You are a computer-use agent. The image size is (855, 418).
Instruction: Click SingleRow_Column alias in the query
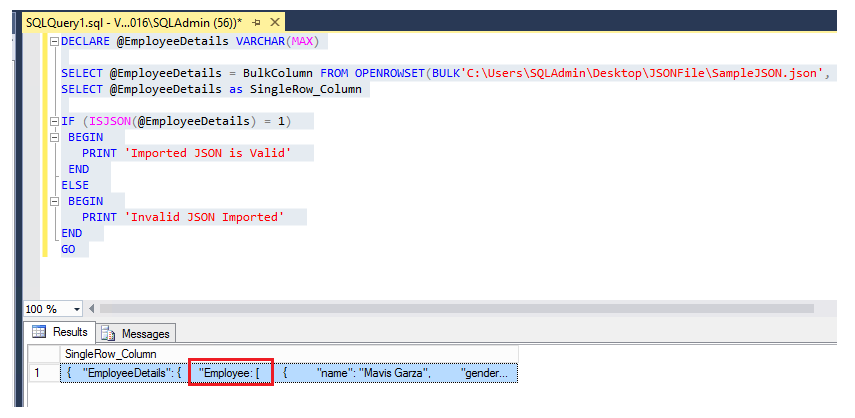[x=306, y=89]
